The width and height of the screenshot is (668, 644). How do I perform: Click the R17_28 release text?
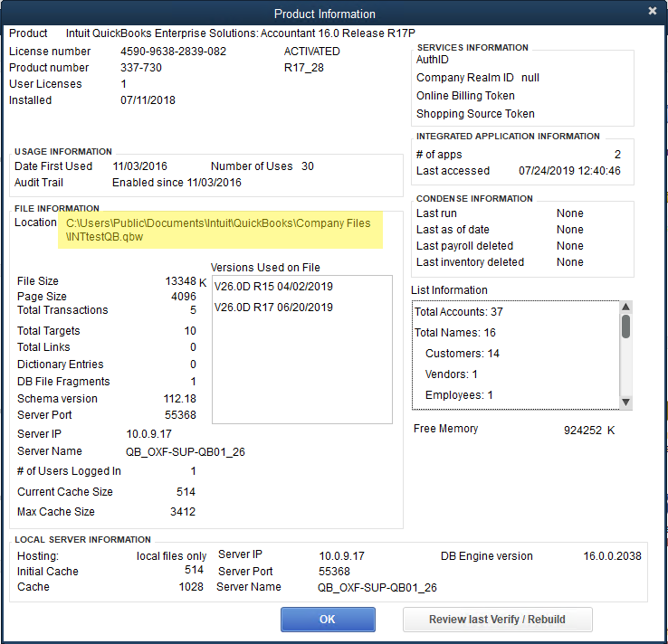point(304,68)
